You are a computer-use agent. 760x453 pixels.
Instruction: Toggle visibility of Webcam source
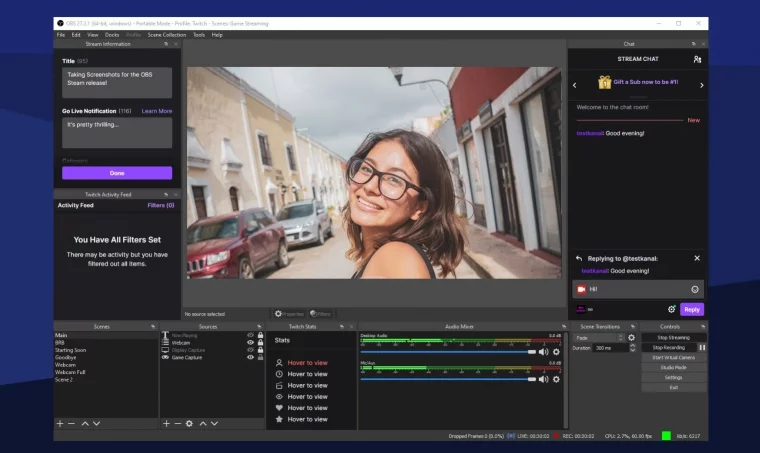(250, 343)
